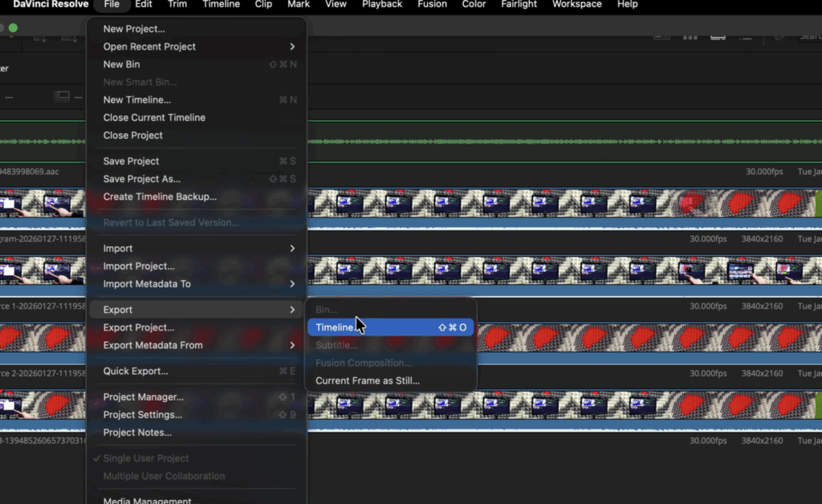The height and width of the screenshot is (504, 822).
Task: Select Current Frame as Still option
Action: (367, 380)
